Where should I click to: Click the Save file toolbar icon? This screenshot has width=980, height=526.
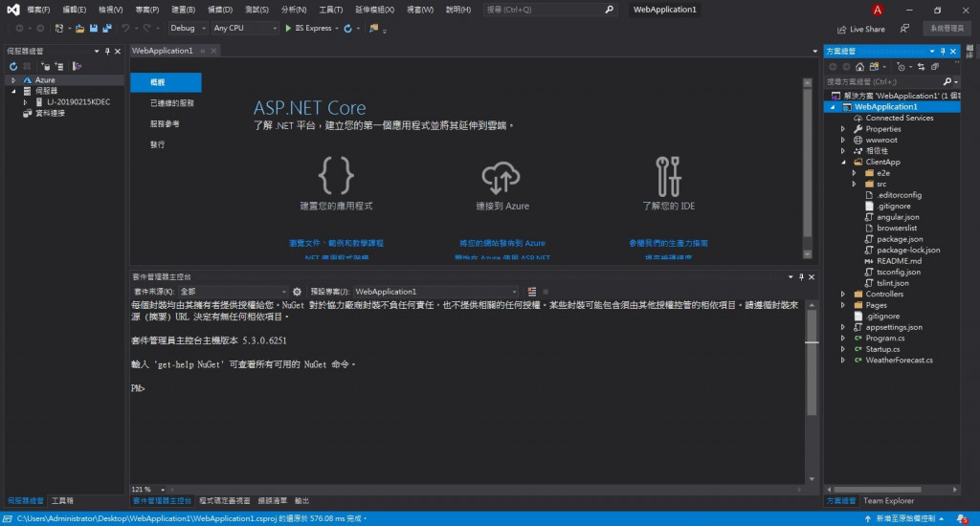click(94, 28)
